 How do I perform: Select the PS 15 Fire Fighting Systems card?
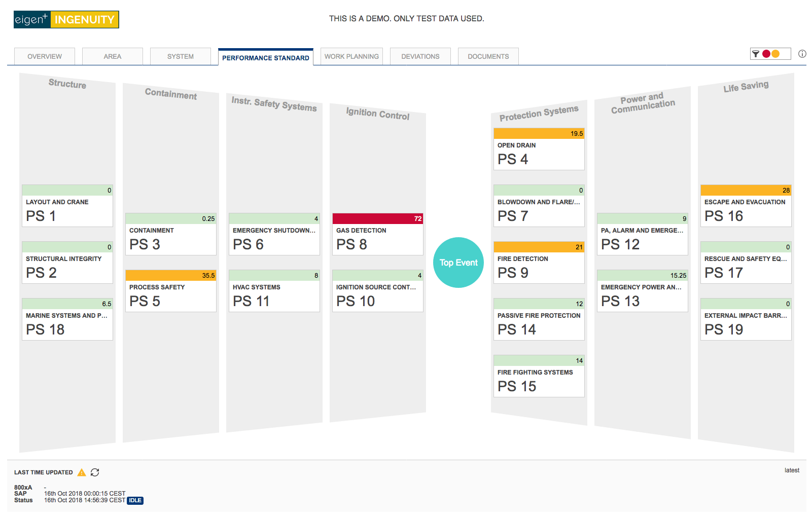click(539, 376)
